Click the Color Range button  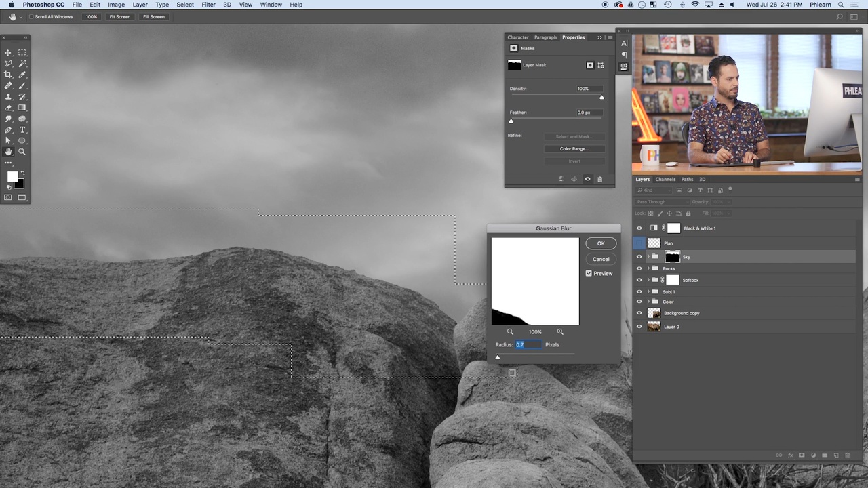click(x=574, y=148)
